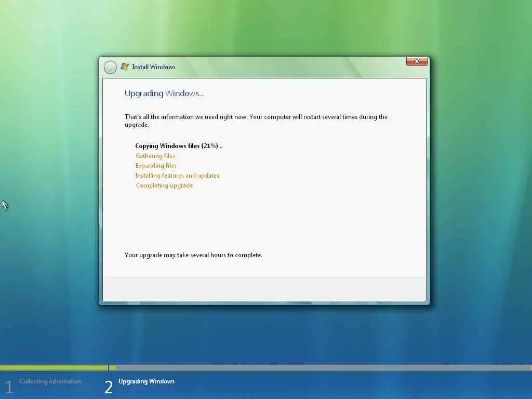532x399 pixels.
Task: Select 'Copying Windows files (21%)' step
Action: tap(179, 146)
